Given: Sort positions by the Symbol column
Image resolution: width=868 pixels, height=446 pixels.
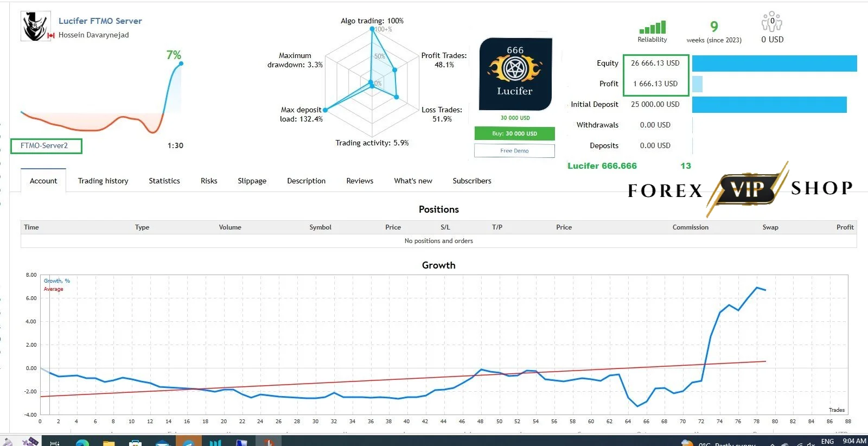Looking at the screenshot, I should point(320,227).
